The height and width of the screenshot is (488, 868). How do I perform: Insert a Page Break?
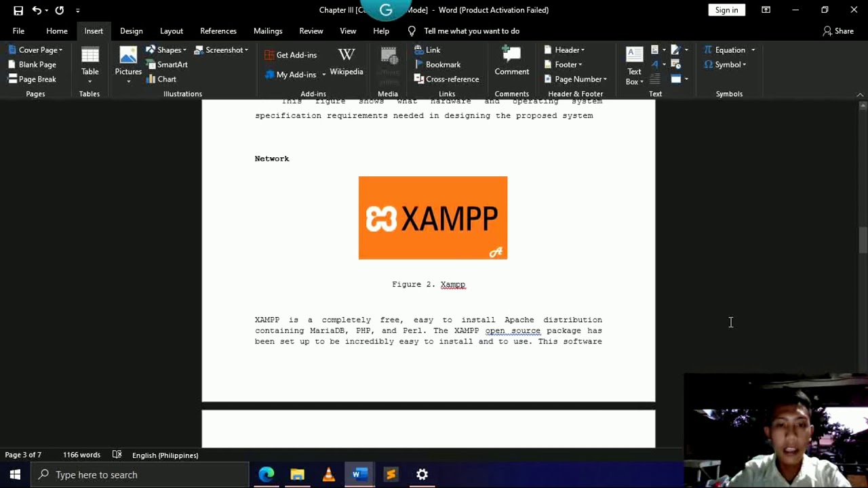[x=33, y=79]
